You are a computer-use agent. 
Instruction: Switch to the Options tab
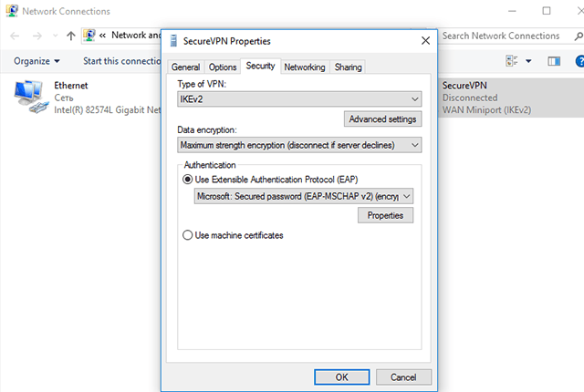tap(223, 67)
